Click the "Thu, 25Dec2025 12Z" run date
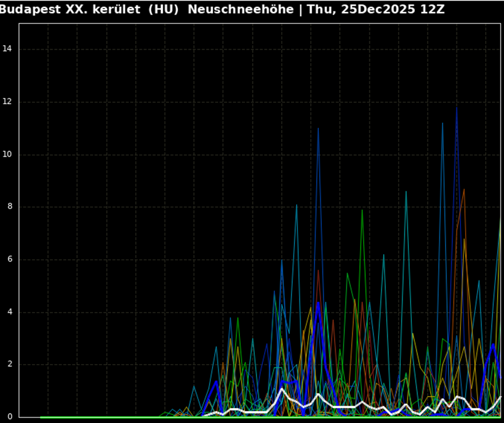This screenshot has width=504, height=423. point(376,9)
